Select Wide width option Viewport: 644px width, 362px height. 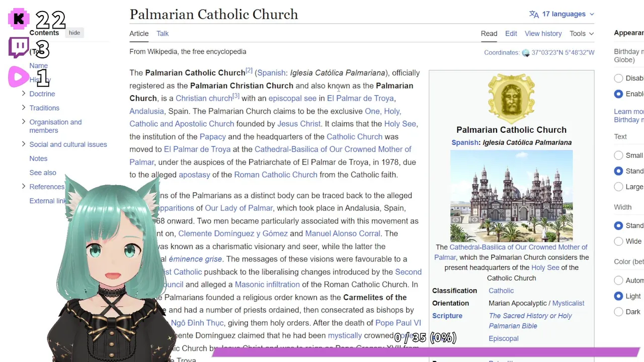point(618,241)
